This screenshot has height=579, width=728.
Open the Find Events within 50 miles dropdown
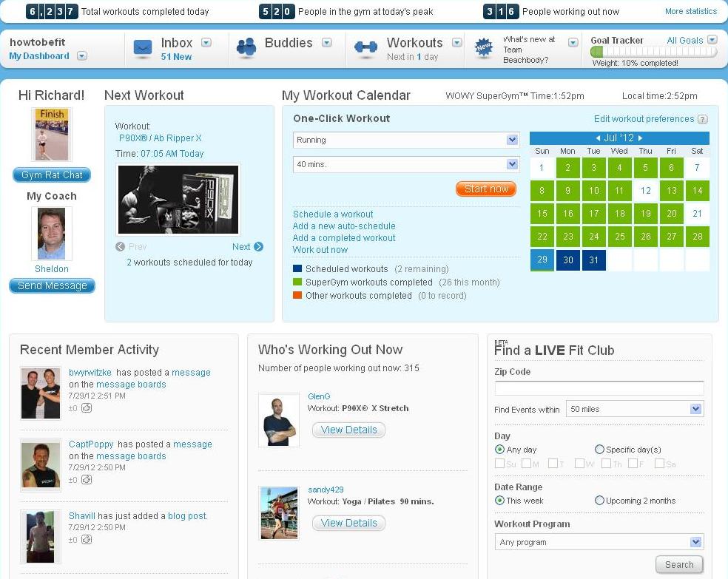click(x=695, y=409)
